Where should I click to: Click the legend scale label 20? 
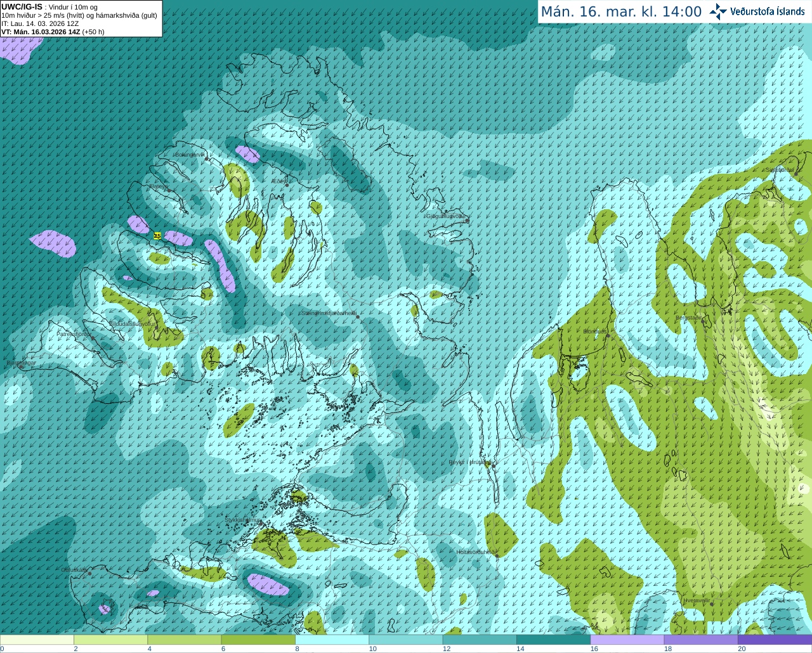click(742, 649)
